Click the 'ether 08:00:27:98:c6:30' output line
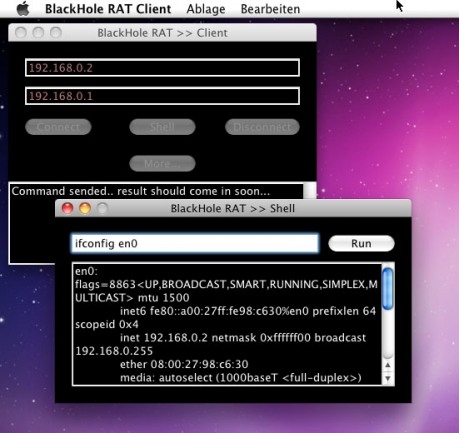 point(184,364)
